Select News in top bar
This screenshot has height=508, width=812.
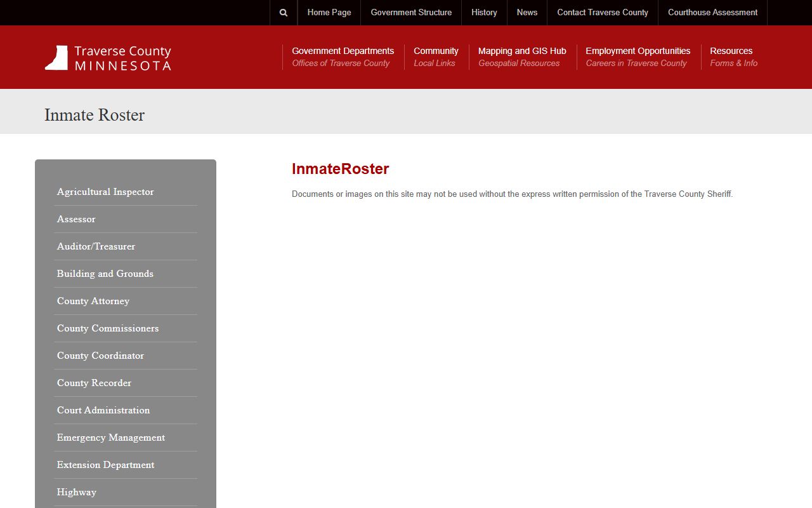[527, 13]
